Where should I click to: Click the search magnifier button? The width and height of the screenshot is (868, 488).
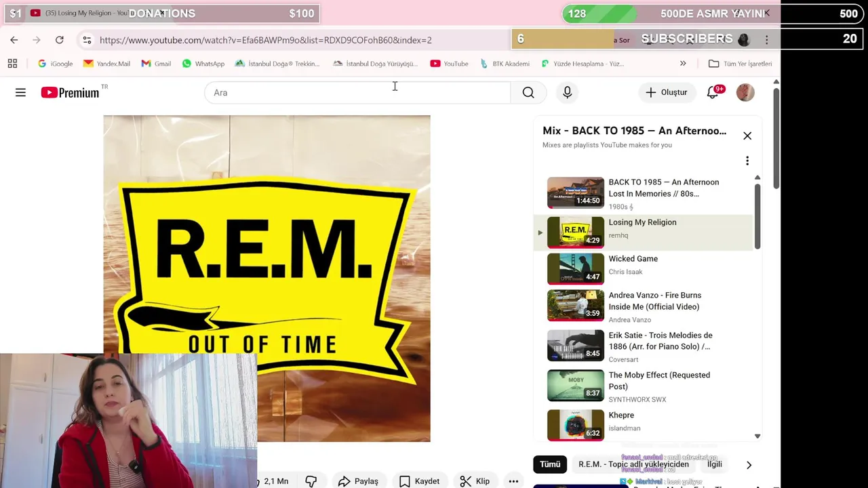click(x=528, y=92)
